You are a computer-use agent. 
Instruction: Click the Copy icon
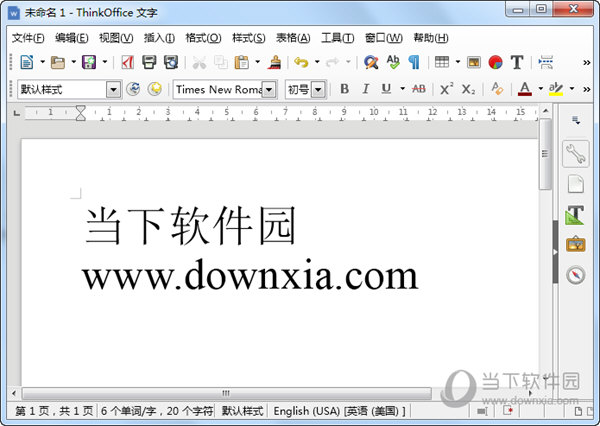tap(220, 62)
